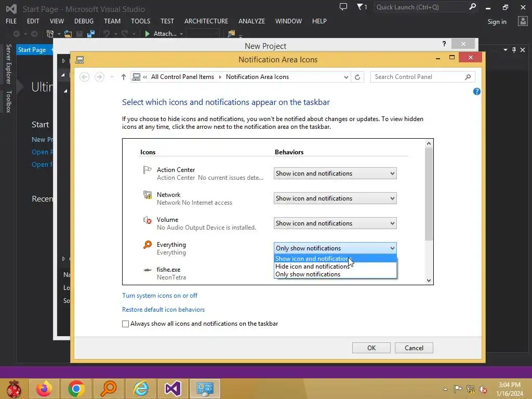Choose Show icon and notifications option
Screen dimensions: 532x399
335,259
